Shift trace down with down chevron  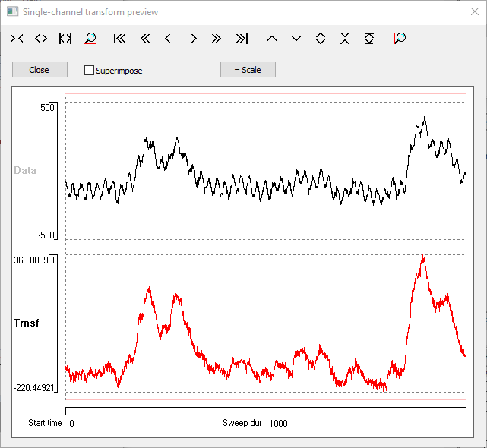point(296,38)
